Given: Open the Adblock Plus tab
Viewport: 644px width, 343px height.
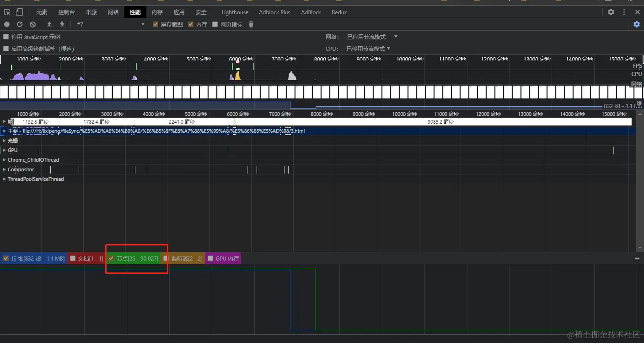Looking at the screenshot, I should point(274,12).
